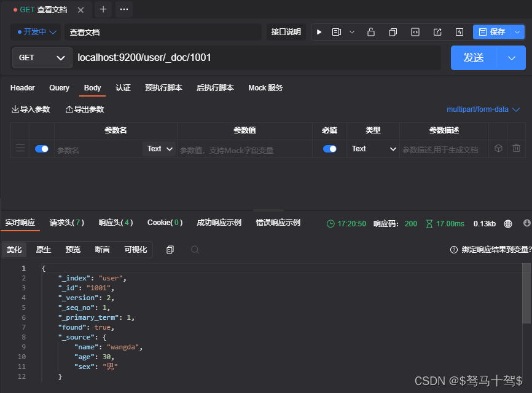
Task: Open the Mock 服务 tab
Action: [x=265, y=88]
